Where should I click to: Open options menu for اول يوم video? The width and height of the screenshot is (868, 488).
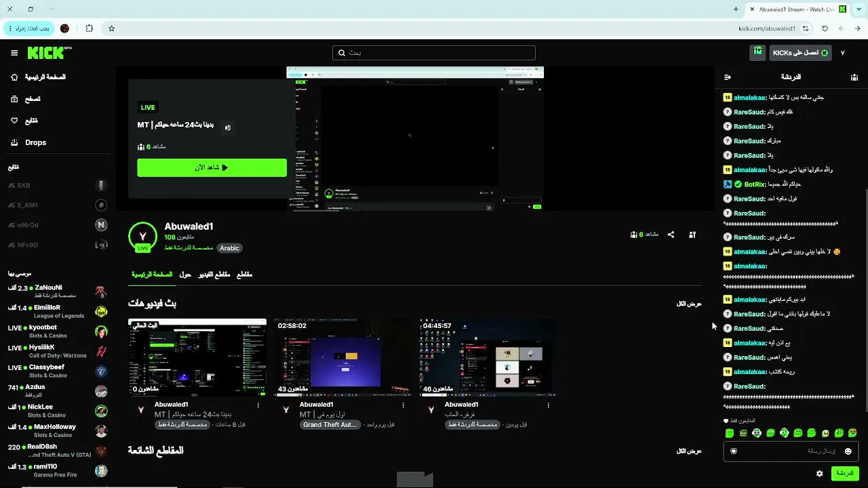coord(403,405)
